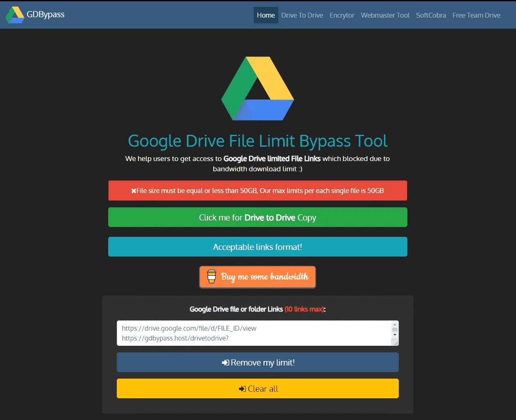
Task: Click the green Drive to Drive Copy button
Action: [258, 217]
